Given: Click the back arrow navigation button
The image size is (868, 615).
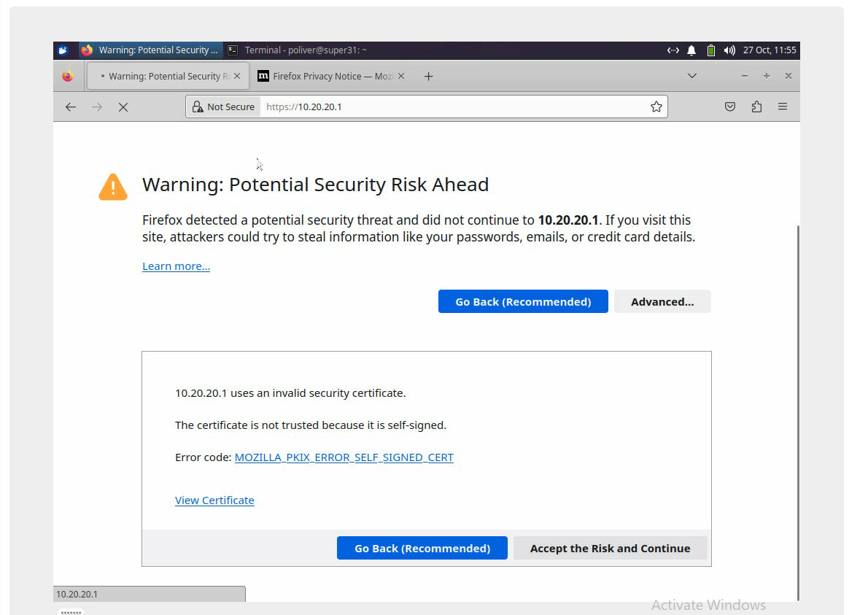Looking at the screenshot, I should click(71, 107).
